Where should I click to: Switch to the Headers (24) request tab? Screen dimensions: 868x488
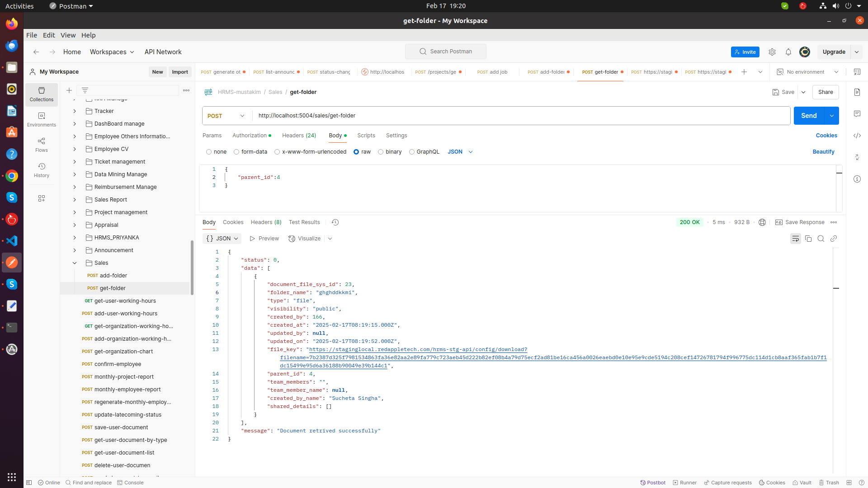299,136
